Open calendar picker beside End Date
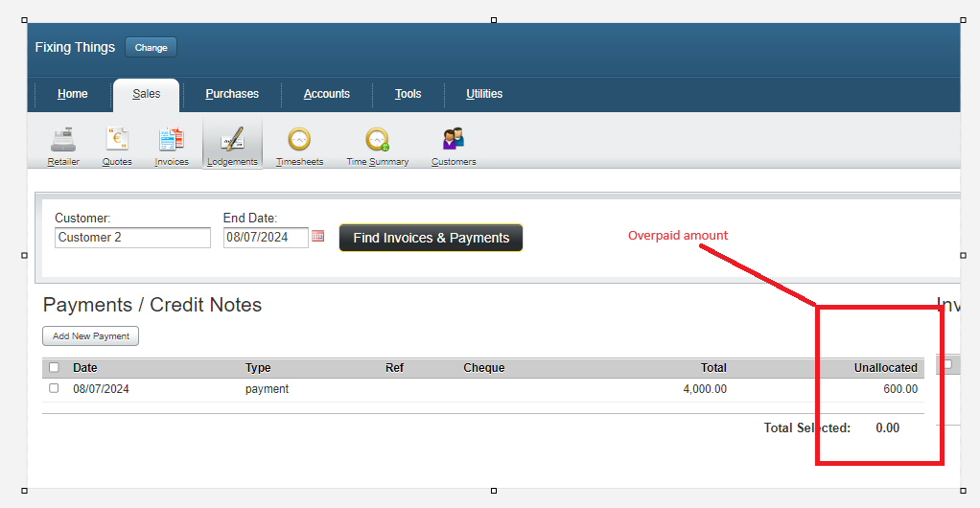Image resolution: width=980 pixels, height=508 pixels. tap(318, 236)
